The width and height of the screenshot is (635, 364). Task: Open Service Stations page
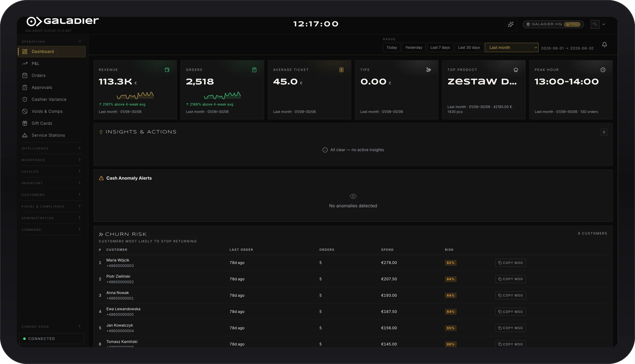coord(52,135)
